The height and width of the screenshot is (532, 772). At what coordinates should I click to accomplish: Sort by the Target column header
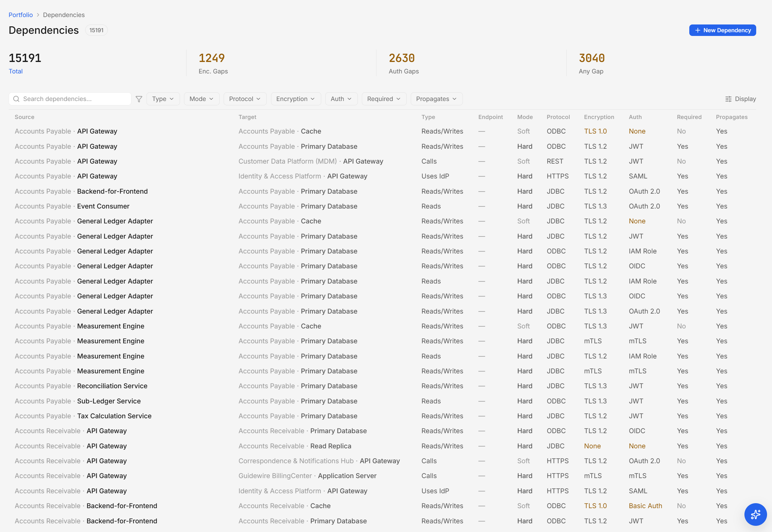pos(247,117)
